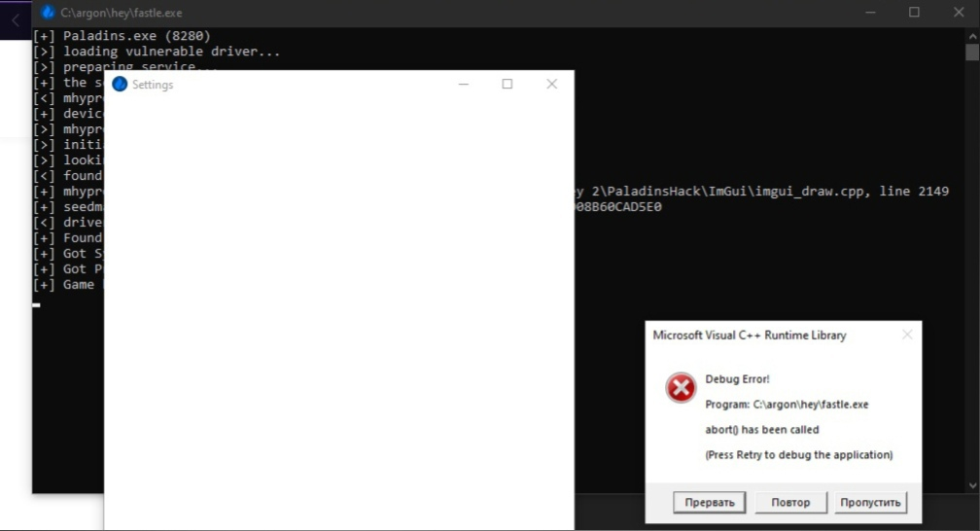Screen dimensions: 980x531
Task: Close the fastle.exe console window
Action: 959,13
